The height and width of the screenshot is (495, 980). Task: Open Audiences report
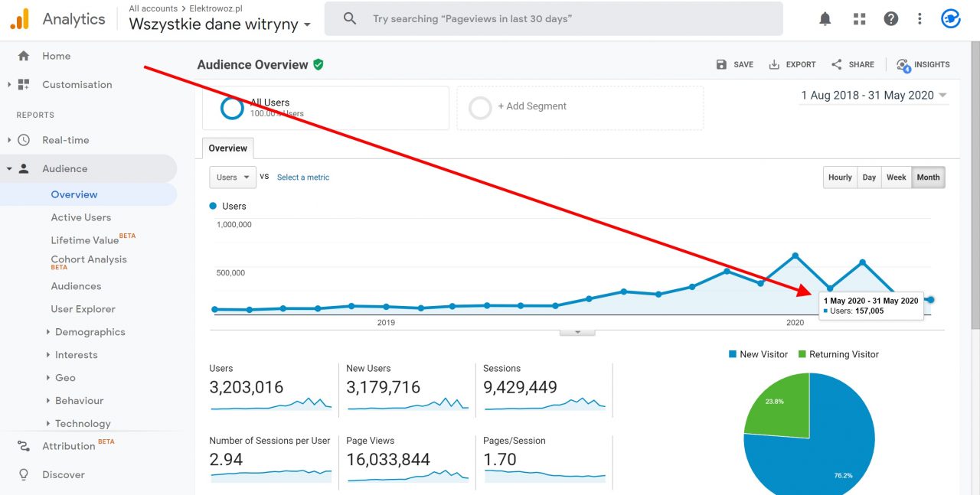coord(76,286)
